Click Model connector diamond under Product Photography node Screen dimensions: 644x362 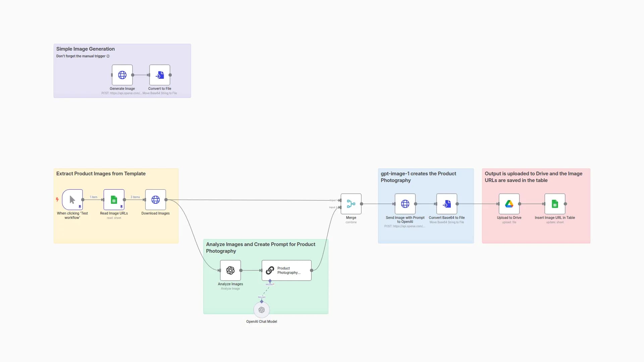click(x=270, y=281)
